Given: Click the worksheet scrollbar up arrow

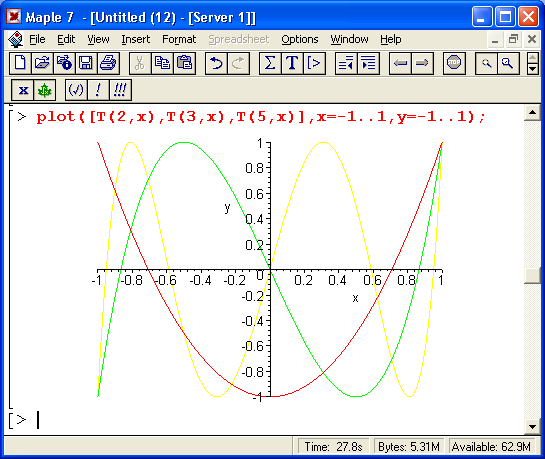Looking at the screenshot, I should point(532,112).
